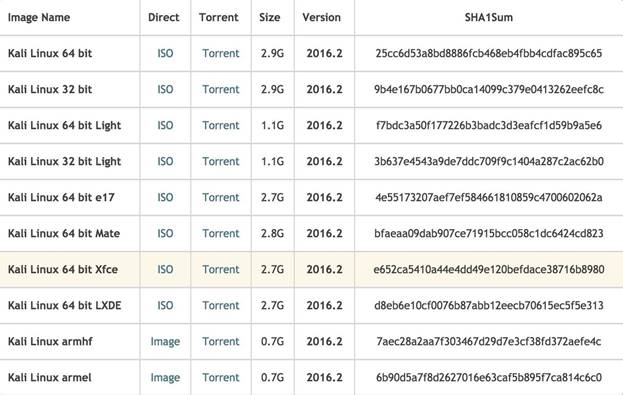Download the Kali Linux armel image
The width and height of the screenshot is (623, 395).
click(165, 378)
